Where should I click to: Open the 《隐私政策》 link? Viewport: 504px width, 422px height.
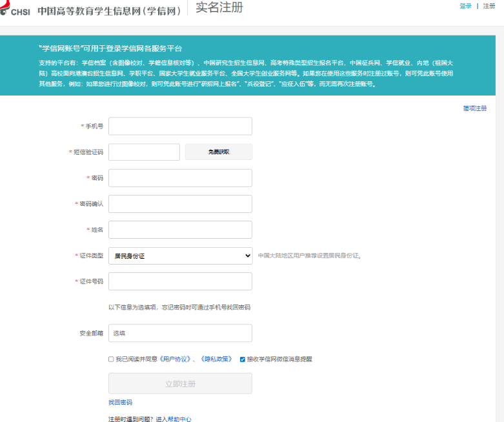pos(216,359)
